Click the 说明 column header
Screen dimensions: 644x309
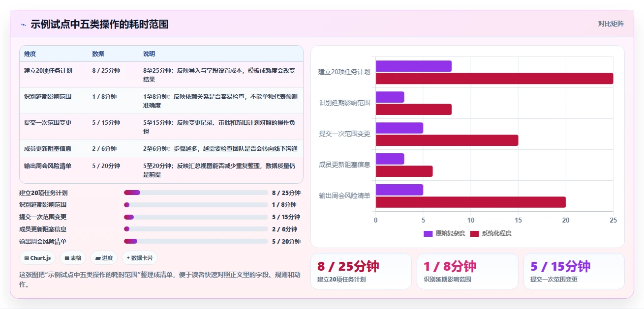pyautogui.click(x=149, y=54)
